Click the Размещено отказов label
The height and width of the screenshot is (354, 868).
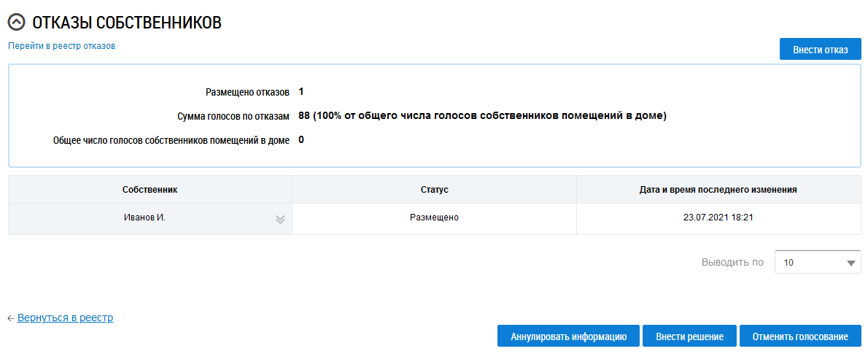click(248, 92)
